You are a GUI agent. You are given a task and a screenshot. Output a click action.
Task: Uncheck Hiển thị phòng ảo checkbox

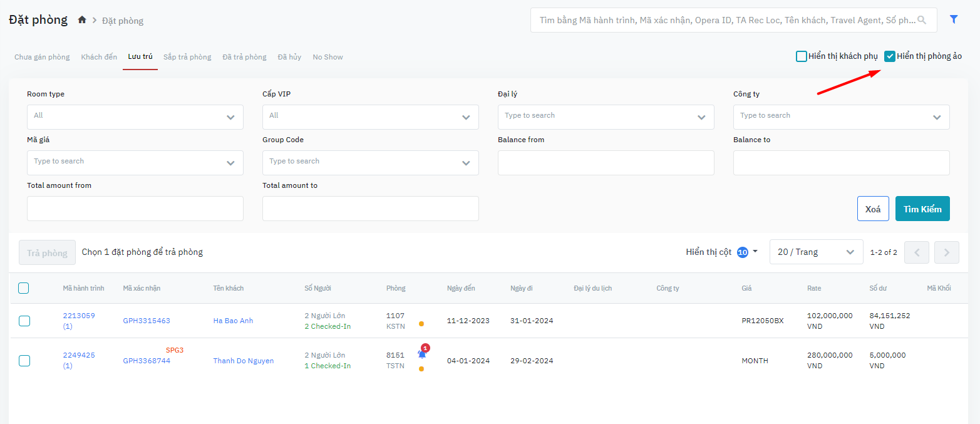[889, 56]
